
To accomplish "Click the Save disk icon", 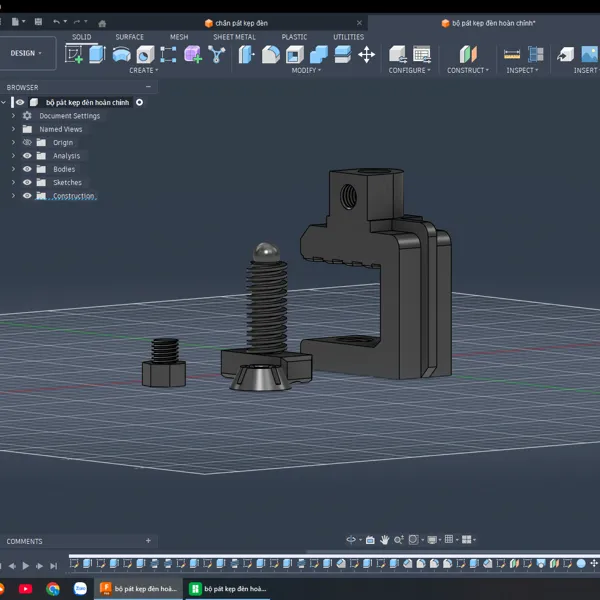I will pyautogui.click(x=38, y=21).
